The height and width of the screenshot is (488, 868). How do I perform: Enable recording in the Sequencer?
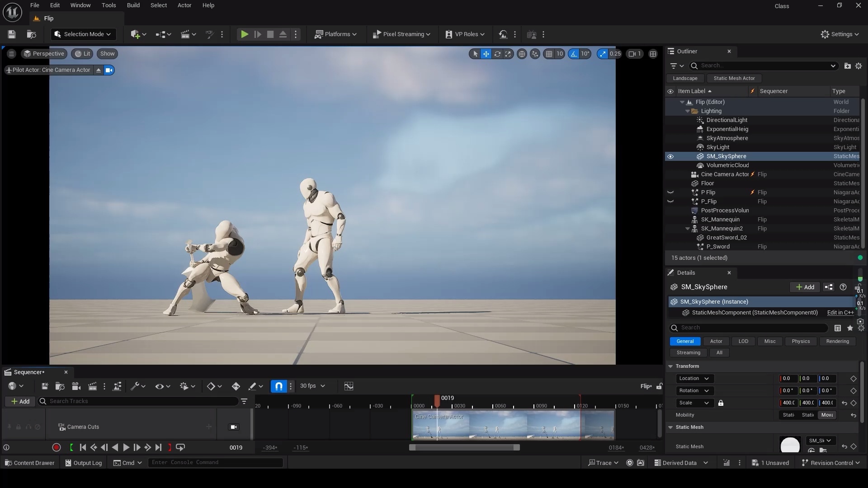(57, 447)
